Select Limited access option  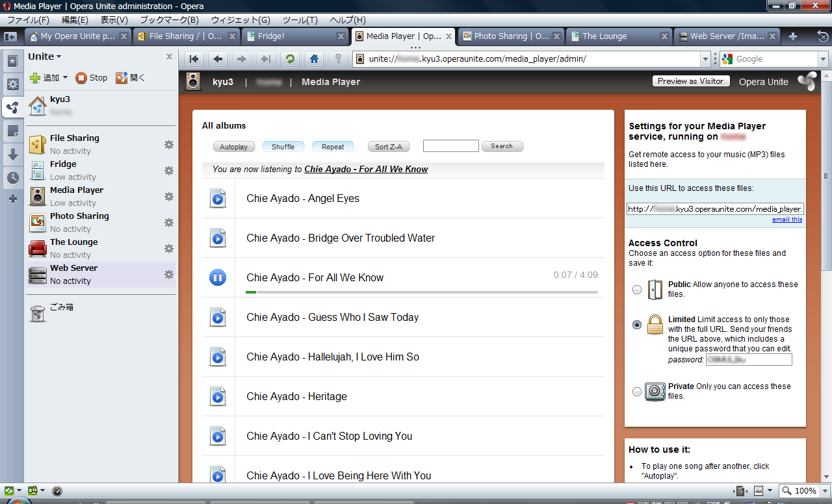tap(637, 325)
